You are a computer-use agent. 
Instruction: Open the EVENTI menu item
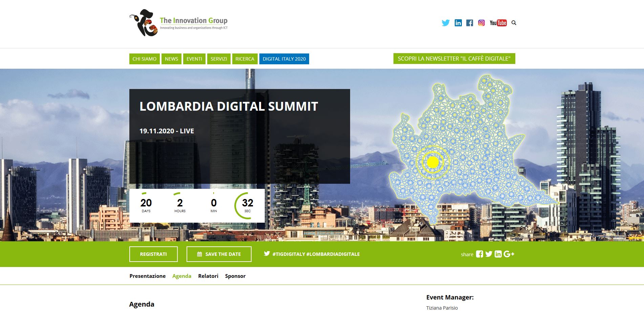pos(194,59)
